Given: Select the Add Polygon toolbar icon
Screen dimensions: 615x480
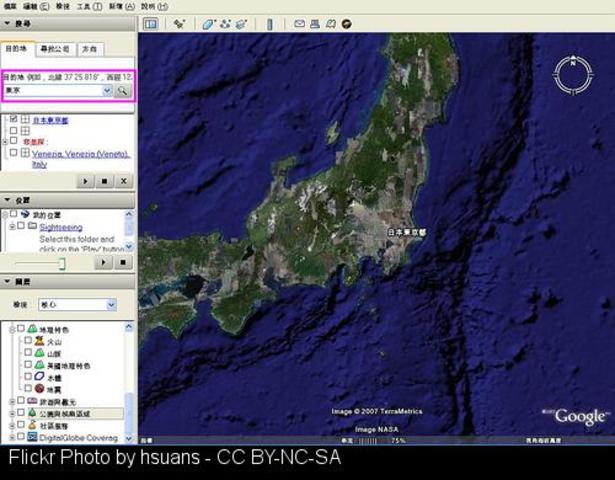Looking at the screenshot, I should (208, 24).
